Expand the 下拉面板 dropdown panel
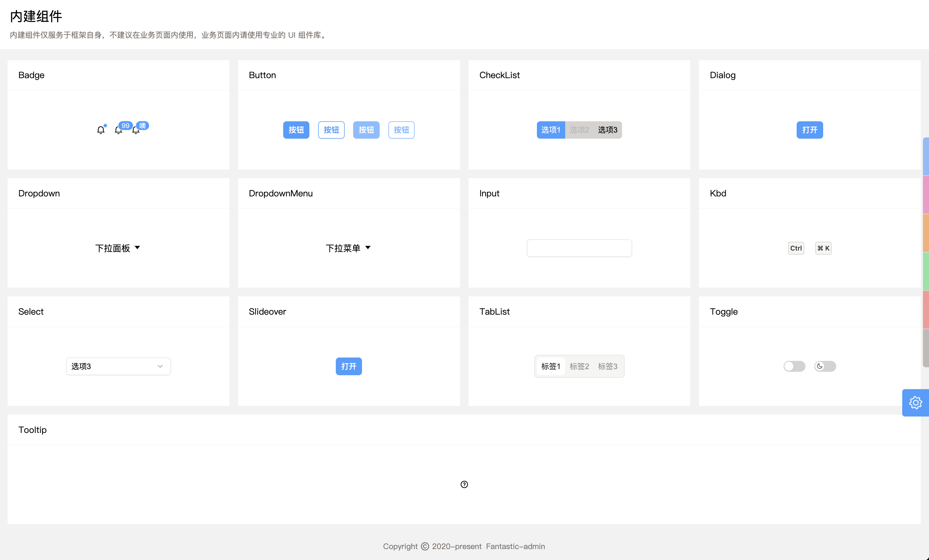 [118, 248]
